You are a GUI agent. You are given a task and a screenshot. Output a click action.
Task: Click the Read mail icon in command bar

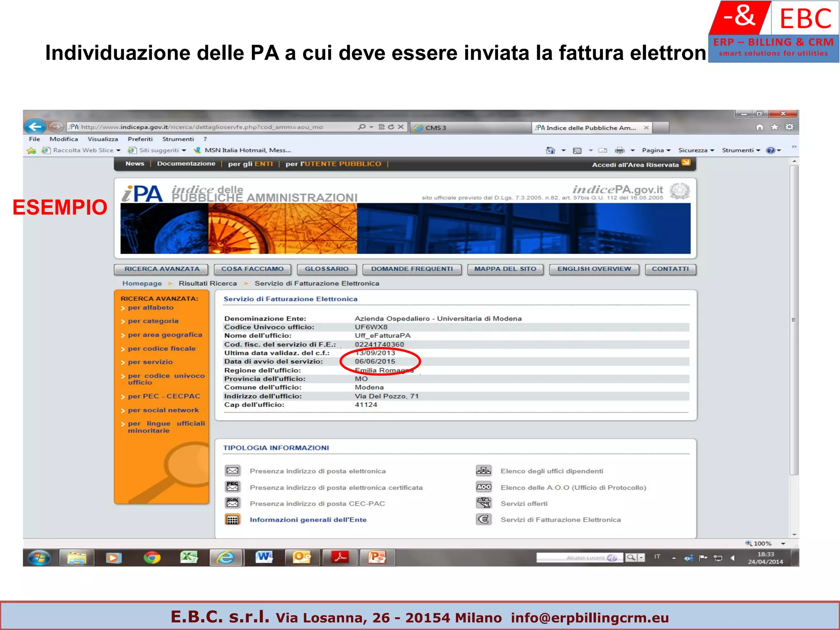pos(603,151)
